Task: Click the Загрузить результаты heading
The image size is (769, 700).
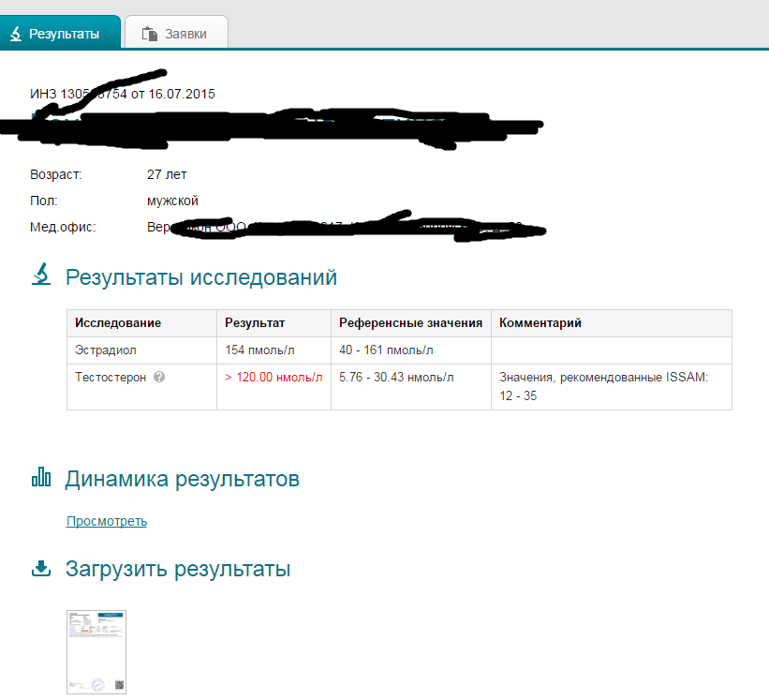Action: (x=177, y=569)
